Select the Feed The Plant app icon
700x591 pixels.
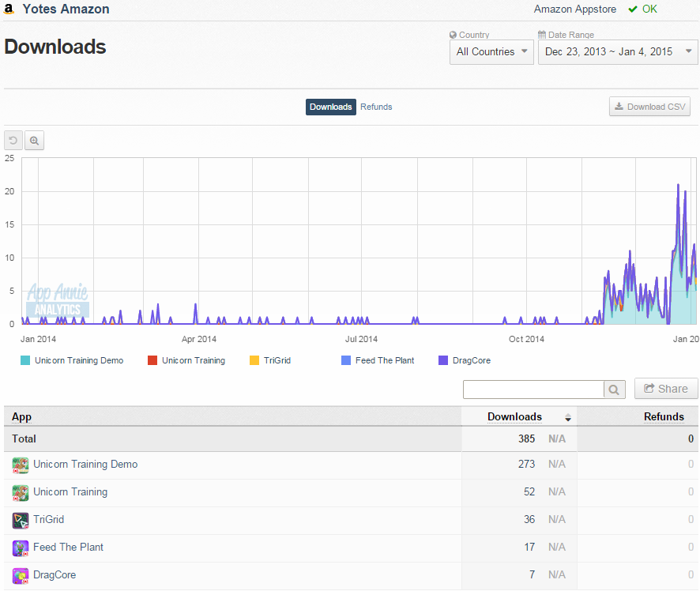coord(21,548)
